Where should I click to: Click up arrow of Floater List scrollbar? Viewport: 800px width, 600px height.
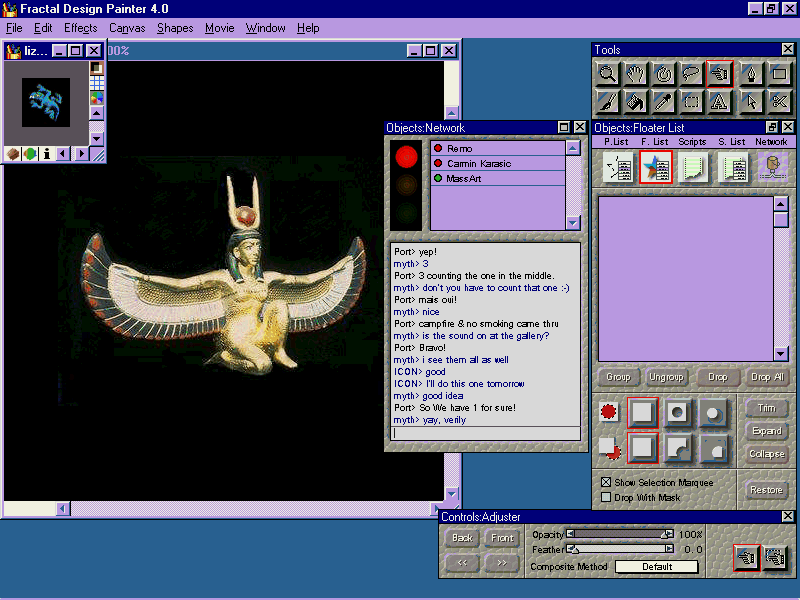coord(781,204)
